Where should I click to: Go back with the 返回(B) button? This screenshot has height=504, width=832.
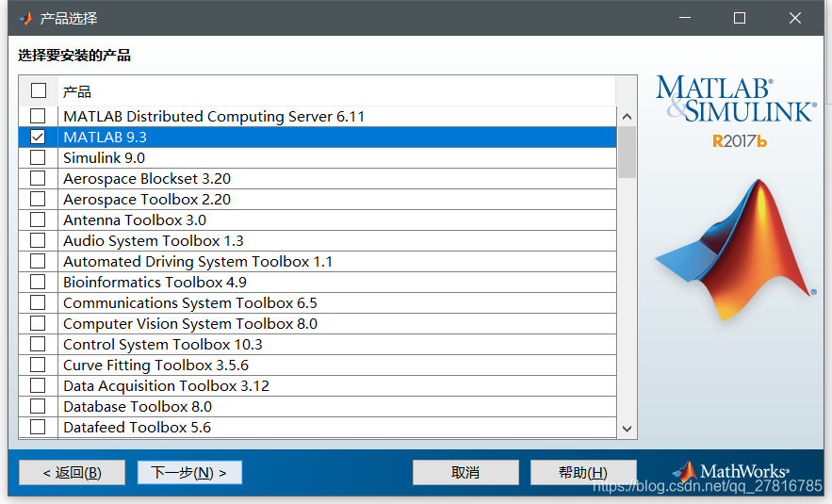tap(73, 473)
